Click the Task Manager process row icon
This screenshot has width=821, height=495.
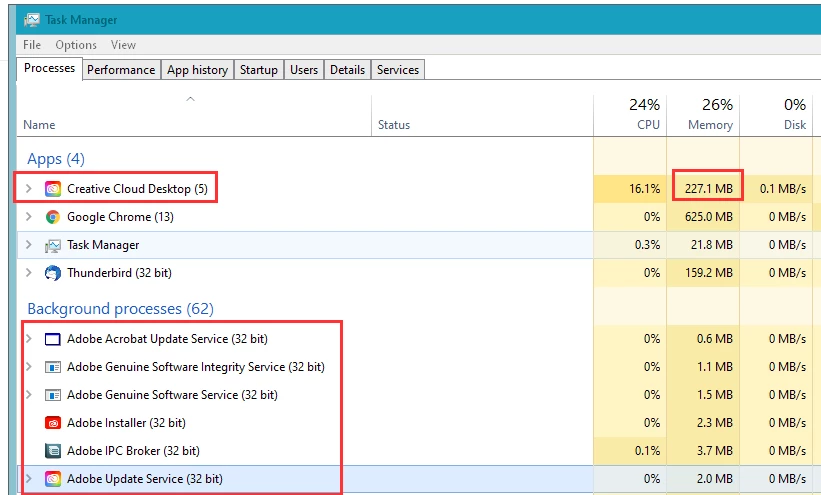53,245
